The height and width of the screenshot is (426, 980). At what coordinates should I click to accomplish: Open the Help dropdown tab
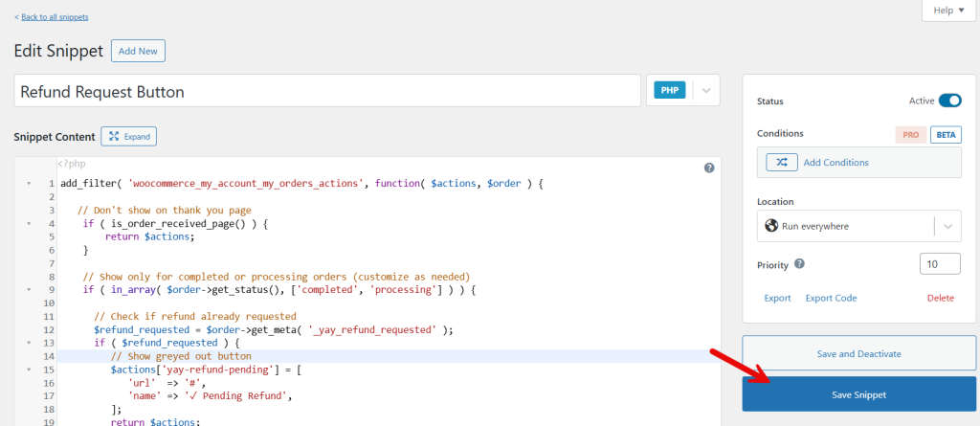948,11
